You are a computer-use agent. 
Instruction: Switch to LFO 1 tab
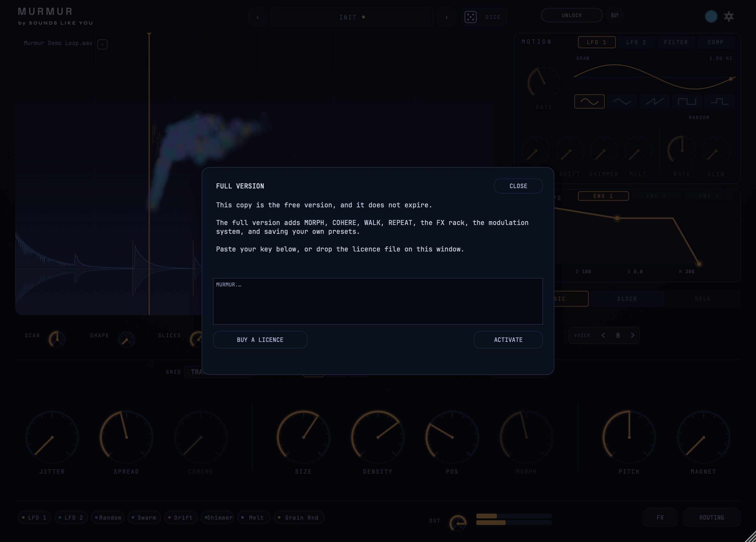(x=596, y=42)
